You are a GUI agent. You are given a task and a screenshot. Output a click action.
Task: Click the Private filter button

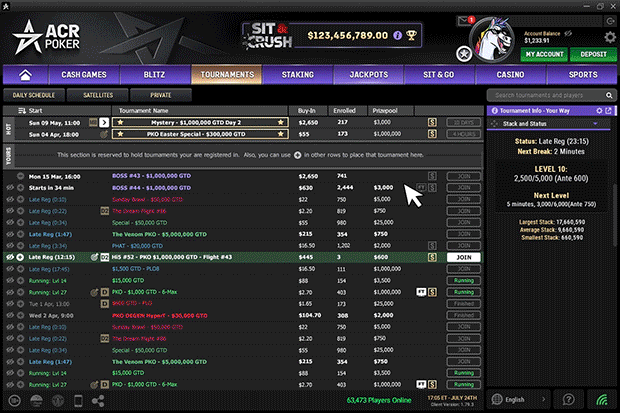tap(161, 95)
